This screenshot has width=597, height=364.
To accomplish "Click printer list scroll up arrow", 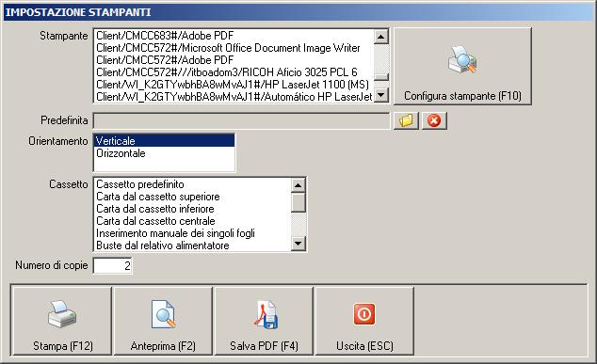I will click(381, 37).
